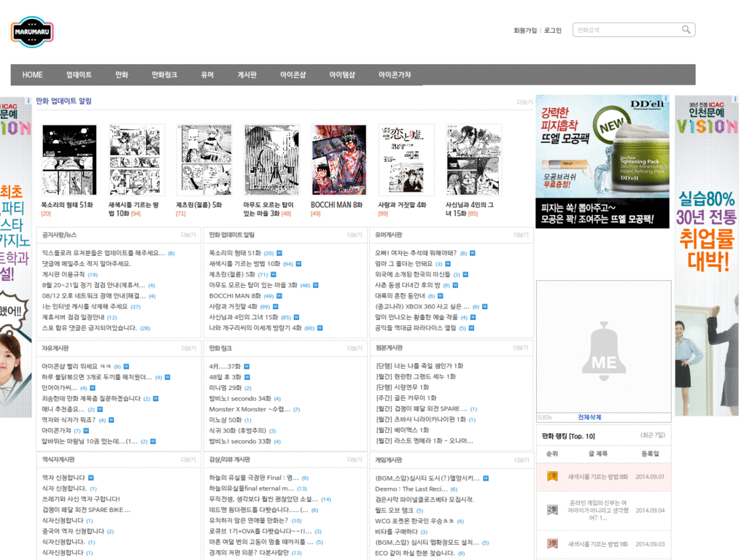Open BOCCHI MAN 8화 cover thumbnail

click(x=338, y=160)
